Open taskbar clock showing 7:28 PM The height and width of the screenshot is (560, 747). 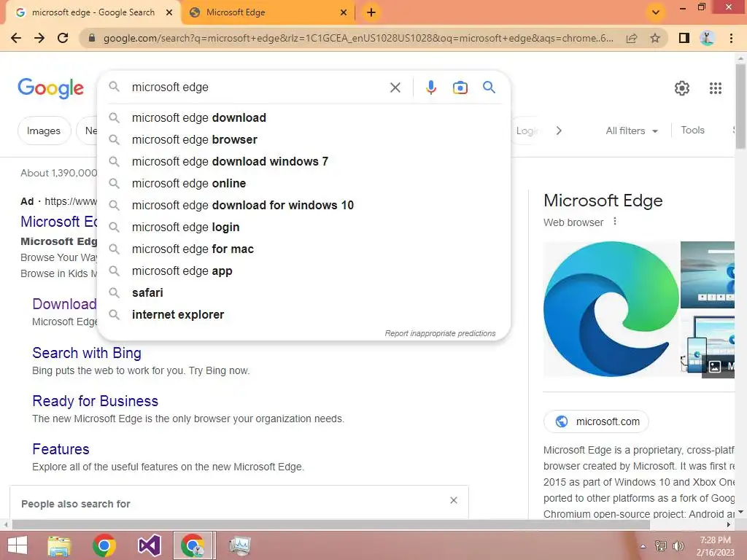pyautogui.click(x=715, y=546)
